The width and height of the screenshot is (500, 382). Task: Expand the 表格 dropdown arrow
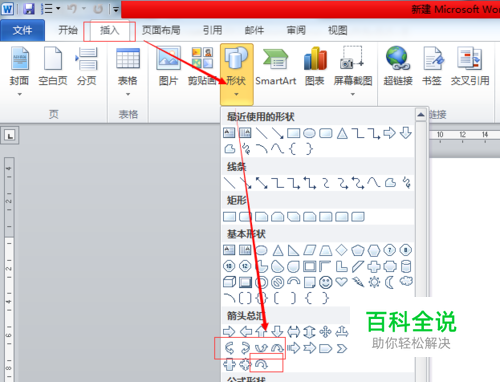(128, 94)
